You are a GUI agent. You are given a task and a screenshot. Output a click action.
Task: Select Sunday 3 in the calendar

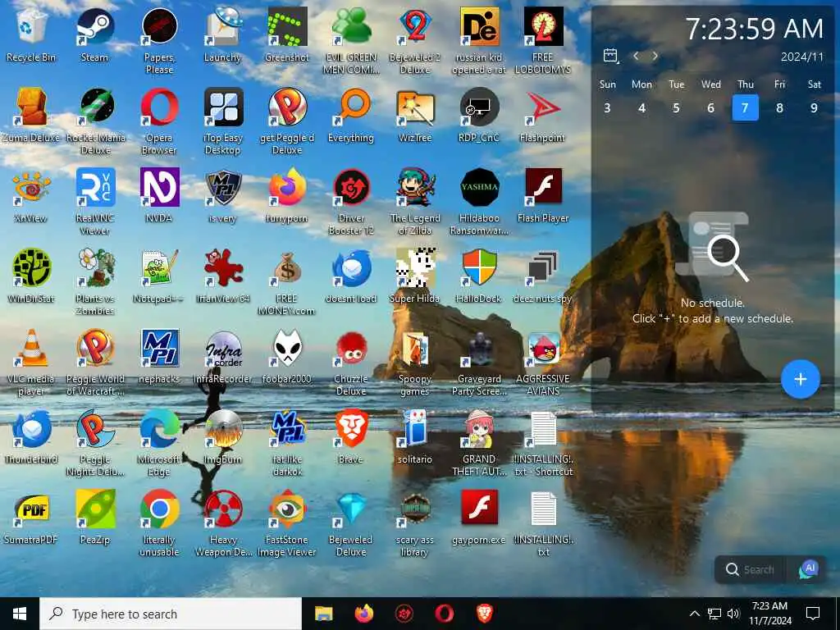[x=608, y=107]
